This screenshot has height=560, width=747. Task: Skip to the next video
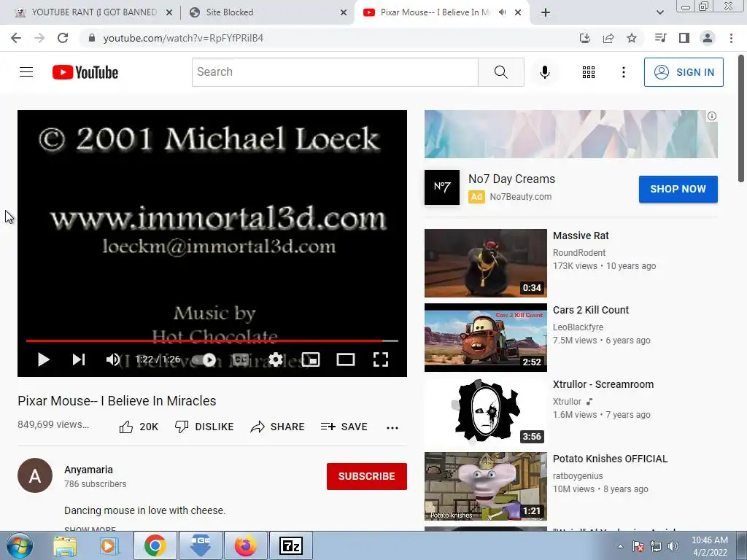click(x=79, y=359)
